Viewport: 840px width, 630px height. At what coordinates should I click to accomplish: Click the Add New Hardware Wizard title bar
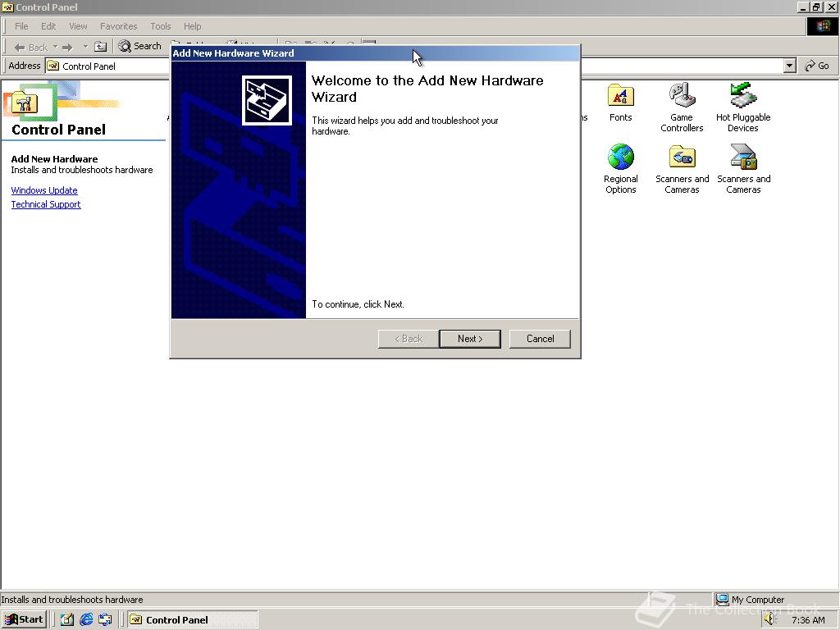375,53
